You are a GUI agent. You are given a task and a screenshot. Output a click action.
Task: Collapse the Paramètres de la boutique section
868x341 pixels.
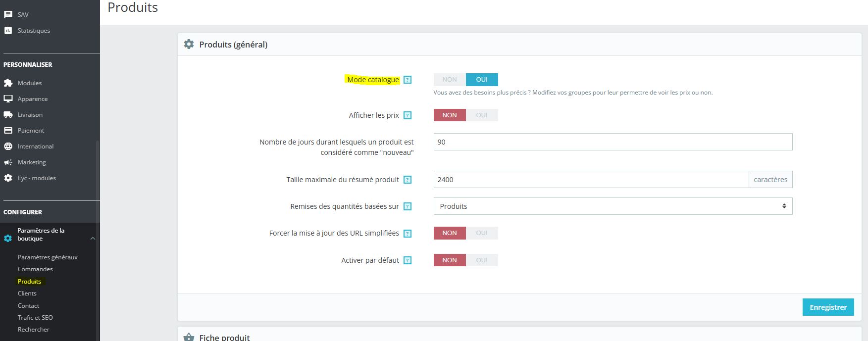click(92, 238)
